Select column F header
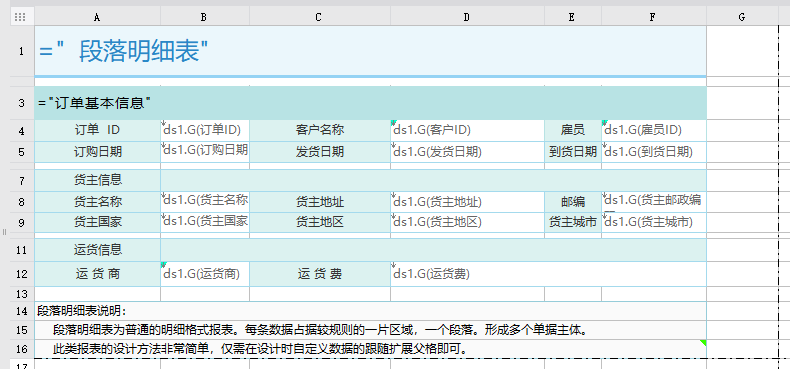The width and height of the screenshot is (790, 369). click(653, 17)
